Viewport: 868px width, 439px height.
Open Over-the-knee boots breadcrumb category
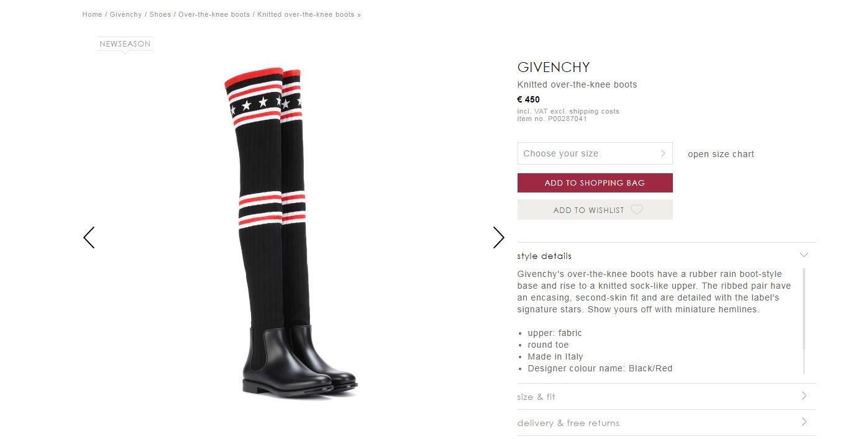click(214, 14)
